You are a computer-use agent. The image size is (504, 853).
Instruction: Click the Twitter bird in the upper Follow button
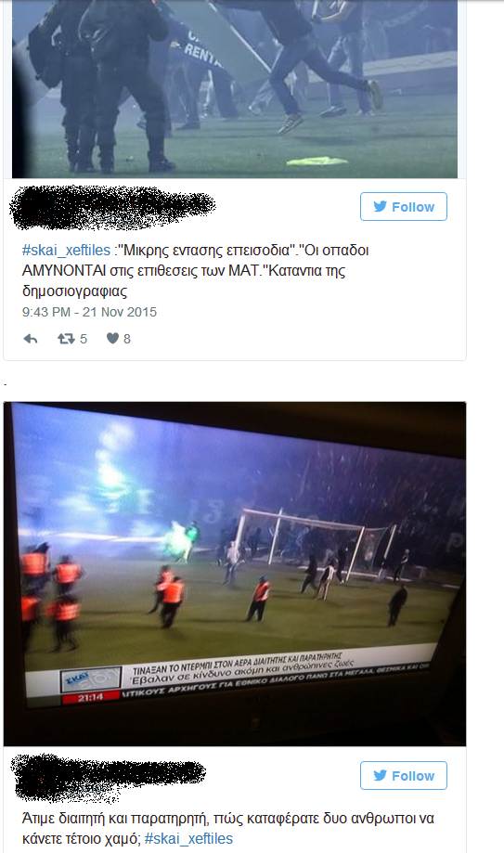[380, 207]
